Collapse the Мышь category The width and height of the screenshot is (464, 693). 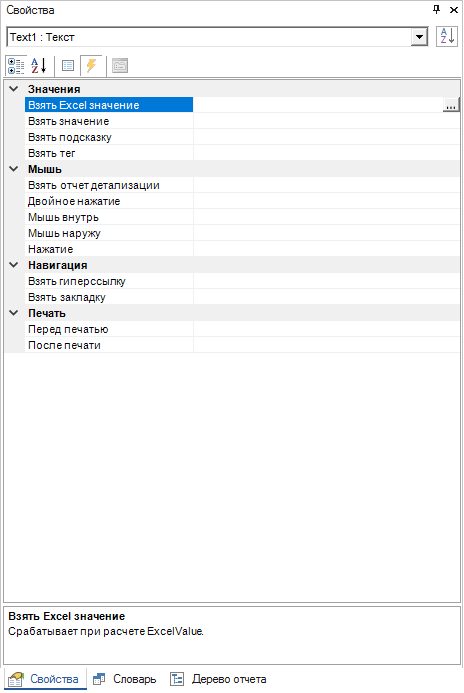tap(14, 169)
